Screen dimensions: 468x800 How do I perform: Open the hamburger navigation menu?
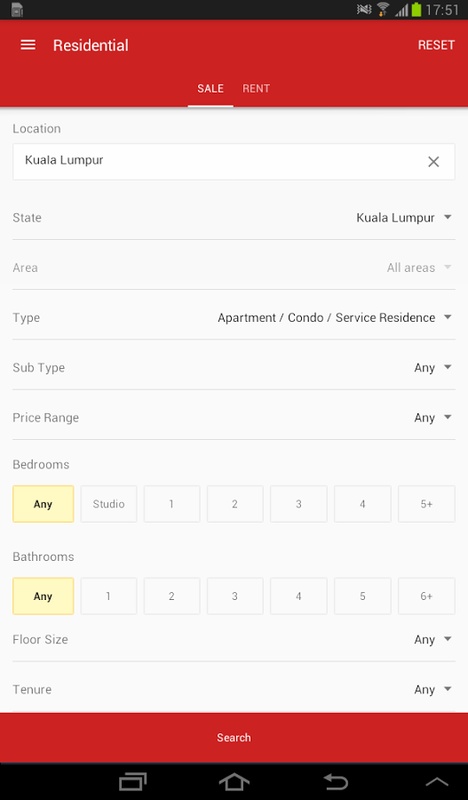28,45
